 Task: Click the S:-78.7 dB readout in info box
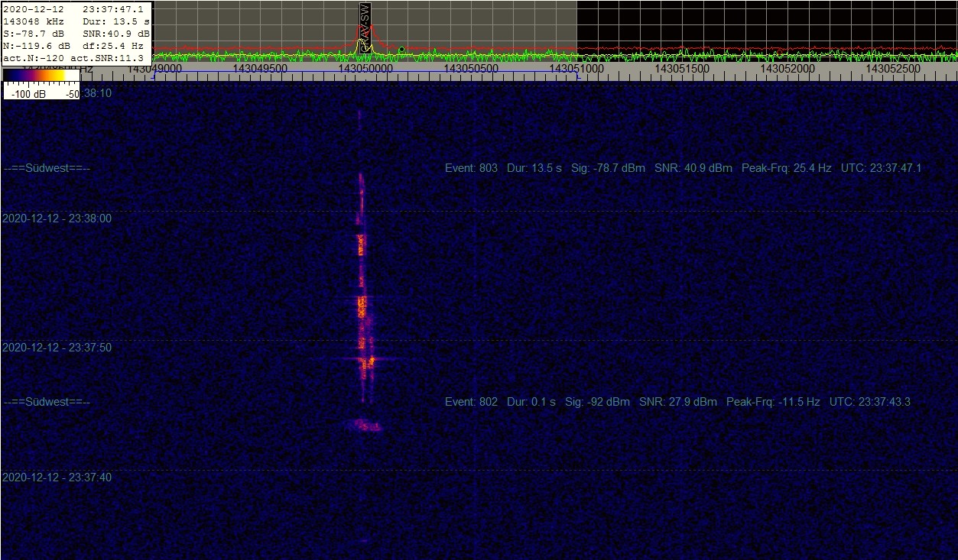[32, 34]
